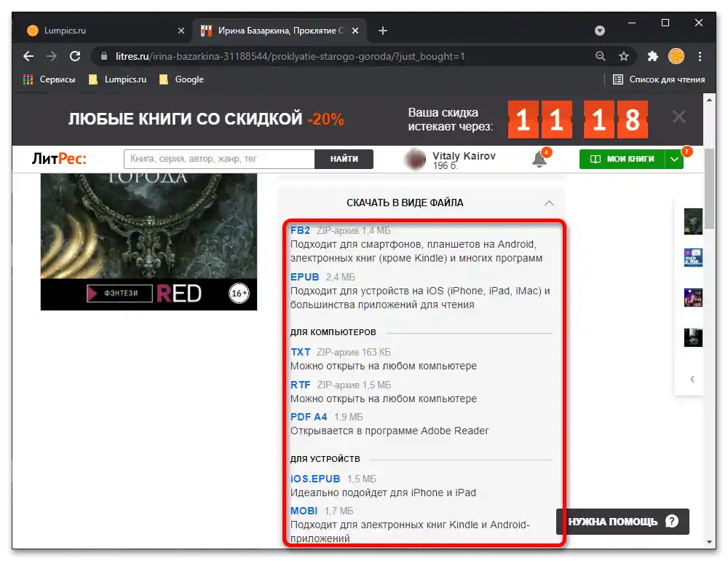Viewport: 728px width, 561px height.
Task: Download the book in EPUB format
Action: (x=304, y=277)
